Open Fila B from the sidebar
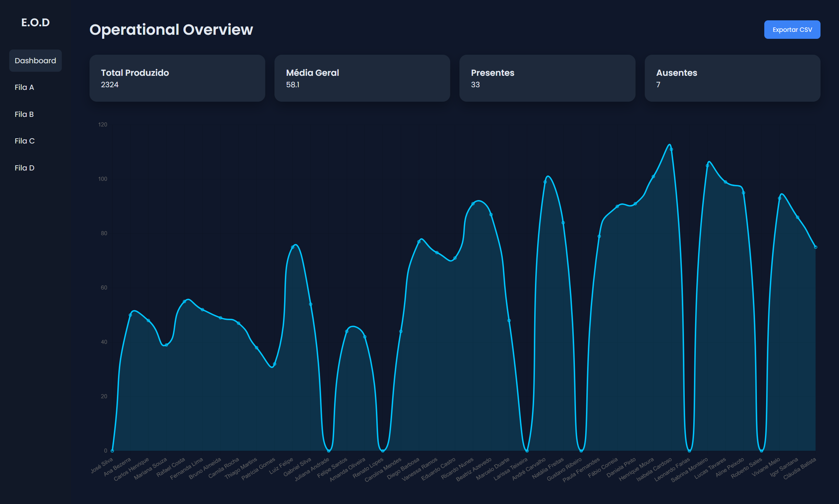839x504 pixels. [x=24, y=114]
